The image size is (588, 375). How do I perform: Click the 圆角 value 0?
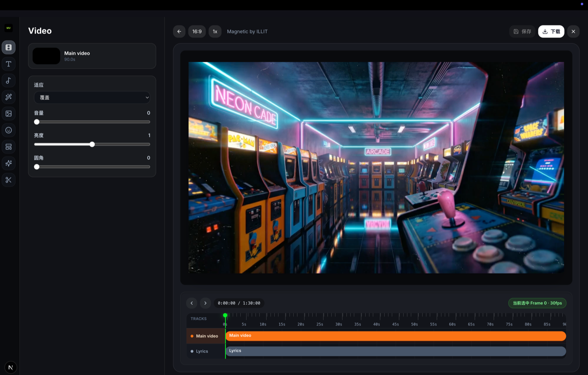(149, 158)
